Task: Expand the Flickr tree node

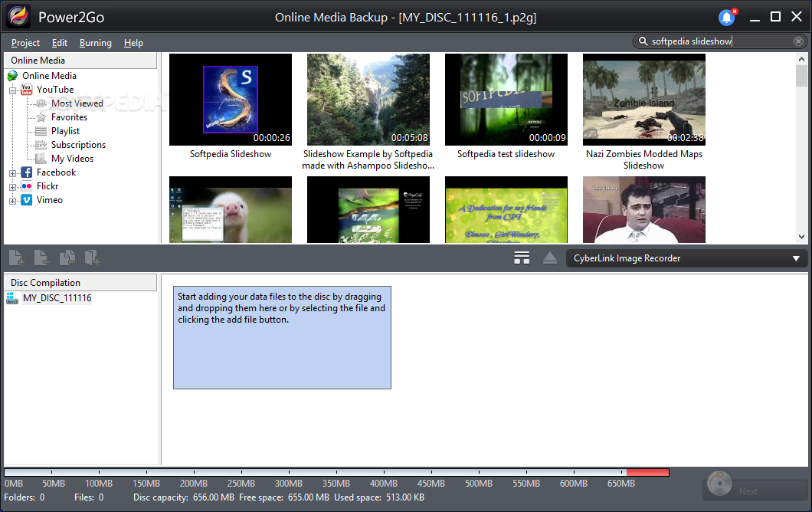Action: pyautogui.click(x=12, y=187)
